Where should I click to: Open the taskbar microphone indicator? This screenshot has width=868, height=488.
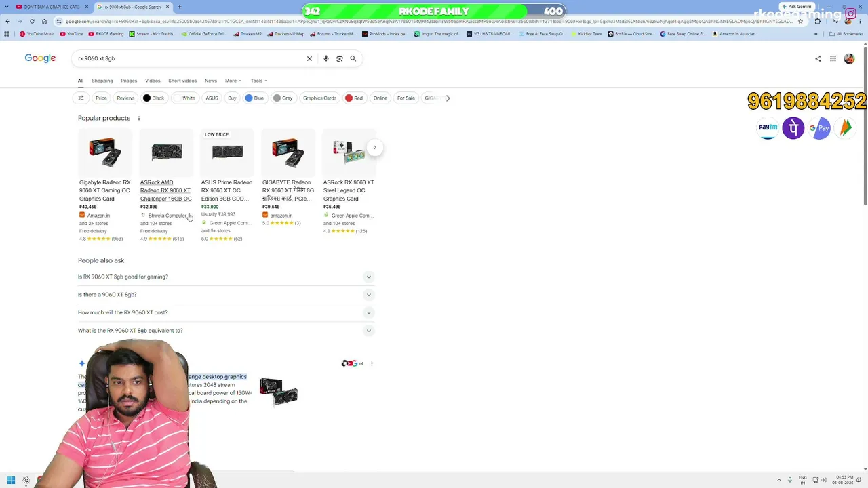click(x=790, y=481)
